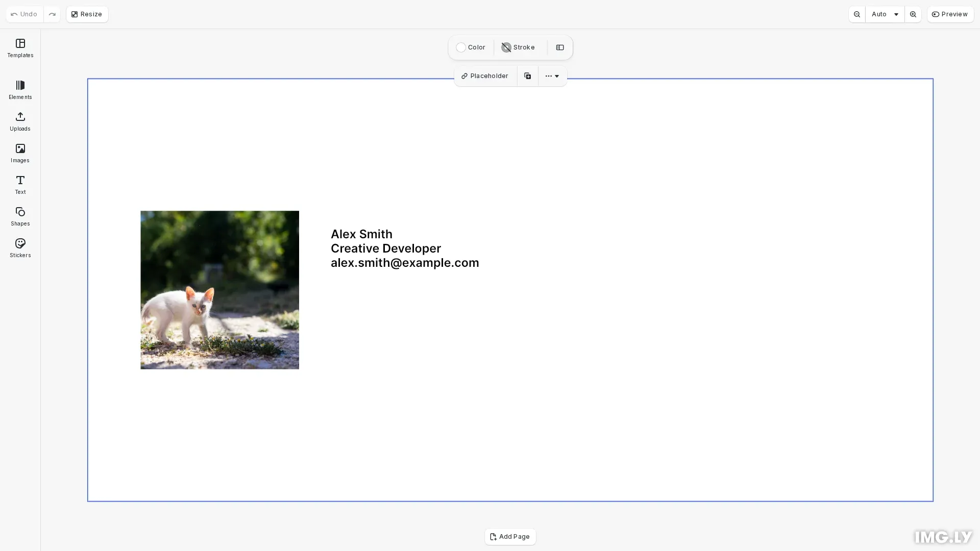Viewport: 980px width, 551px height.
Task: Open the Shapes panel
Action: coord(20,216)
